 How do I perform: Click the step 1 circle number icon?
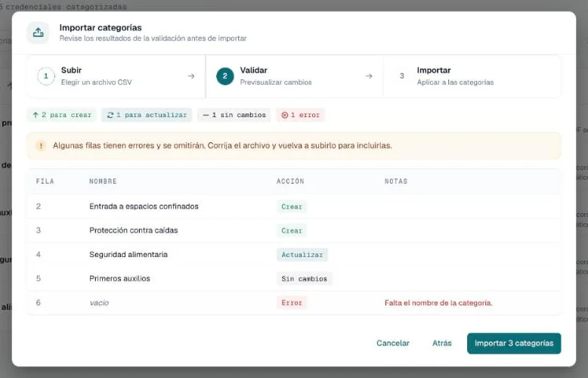[x=46, y=76]
